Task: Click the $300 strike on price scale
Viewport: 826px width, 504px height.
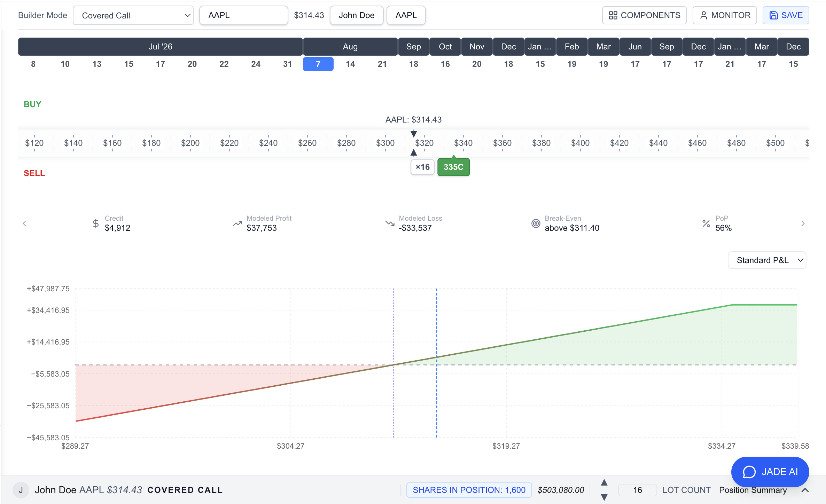Action: point(385,143)
